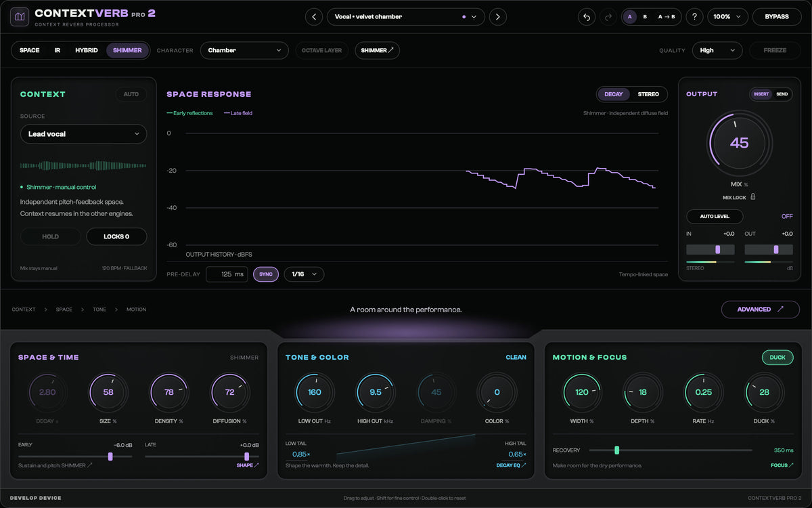Open the SHAPE editor link
The width and height of the screenshot is (812, 508).
point(247,465)
